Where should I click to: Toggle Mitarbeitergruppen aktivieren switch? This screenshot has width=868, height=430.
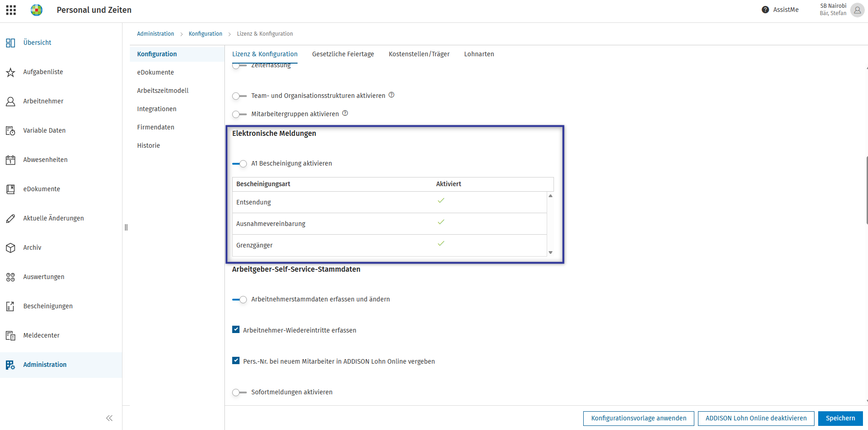pos(240,114)
